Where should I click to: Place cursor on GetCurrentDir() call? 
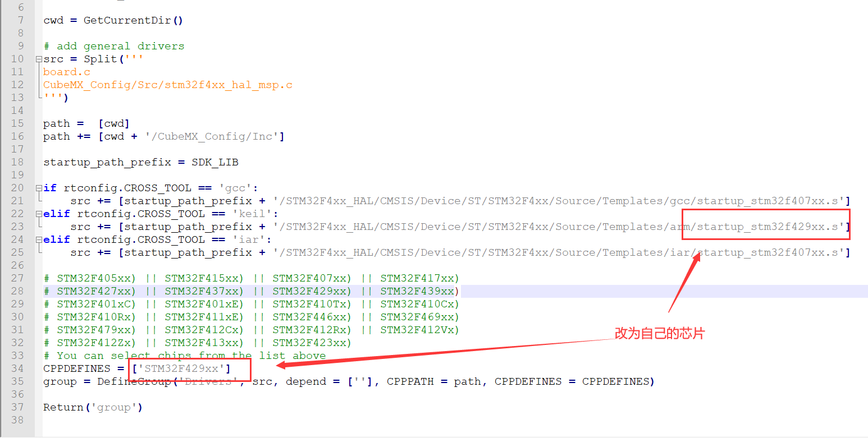coord(134,20)
